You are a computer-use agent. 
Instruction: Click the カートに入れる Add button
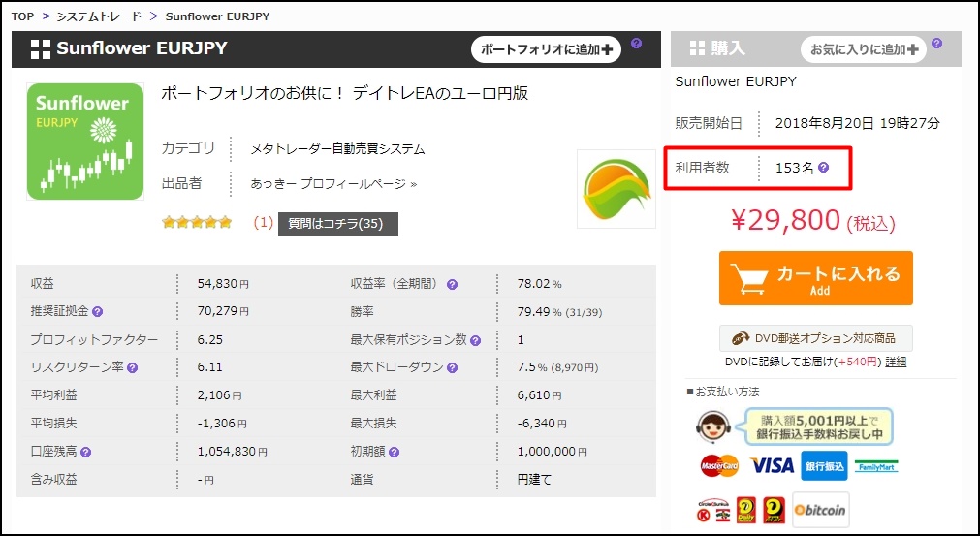coord(815,278)
